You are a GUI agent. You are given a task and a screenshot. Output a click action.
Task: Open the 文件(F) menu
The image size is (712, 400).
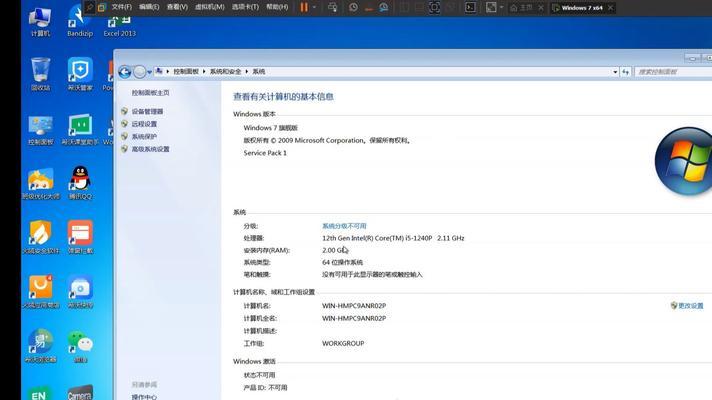[x=122, y=7]
